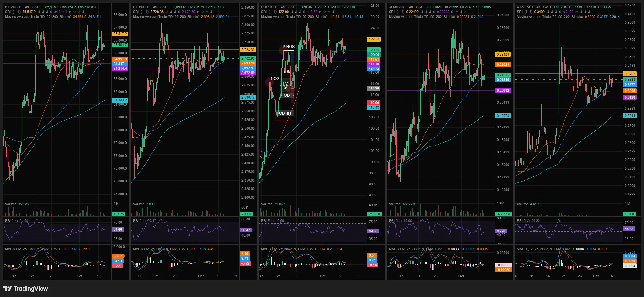Select the P BOS annotation on SOL chart
This screenshot has height=297, width=644.
[x=288, y=47]
